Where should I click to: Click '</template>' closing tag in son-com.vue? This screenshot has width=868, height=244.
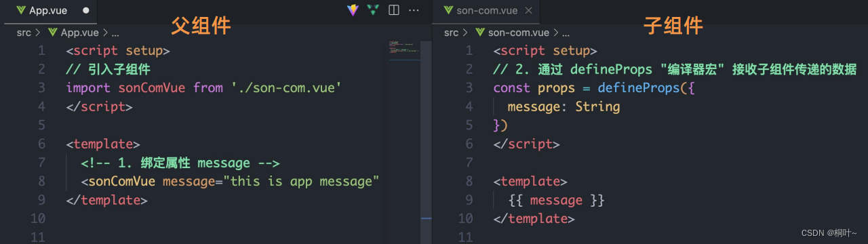tap(534, 219)
